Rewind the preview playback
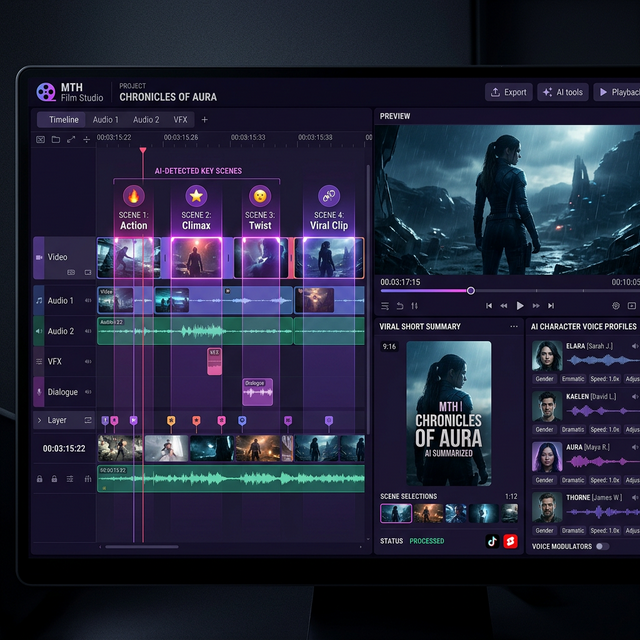The width and height of the screenshot is (640, 640). 504,306
